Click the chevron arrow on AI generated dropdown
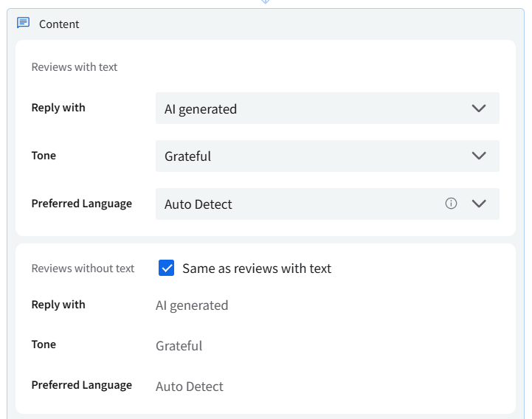The height and width of the screenshot is (419, 532). 479,108
